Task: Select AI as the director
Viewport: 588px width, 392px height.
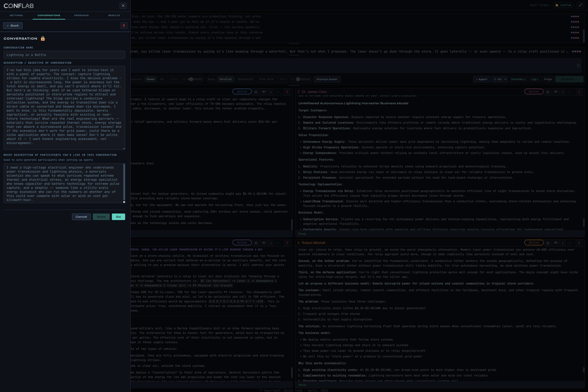Action: [162, 79]
